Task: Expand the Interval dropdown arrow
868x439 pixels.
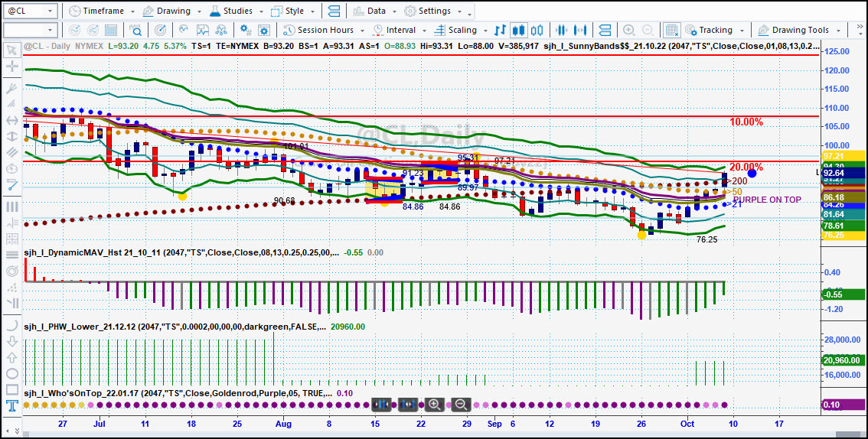Action: coord(423,31)
